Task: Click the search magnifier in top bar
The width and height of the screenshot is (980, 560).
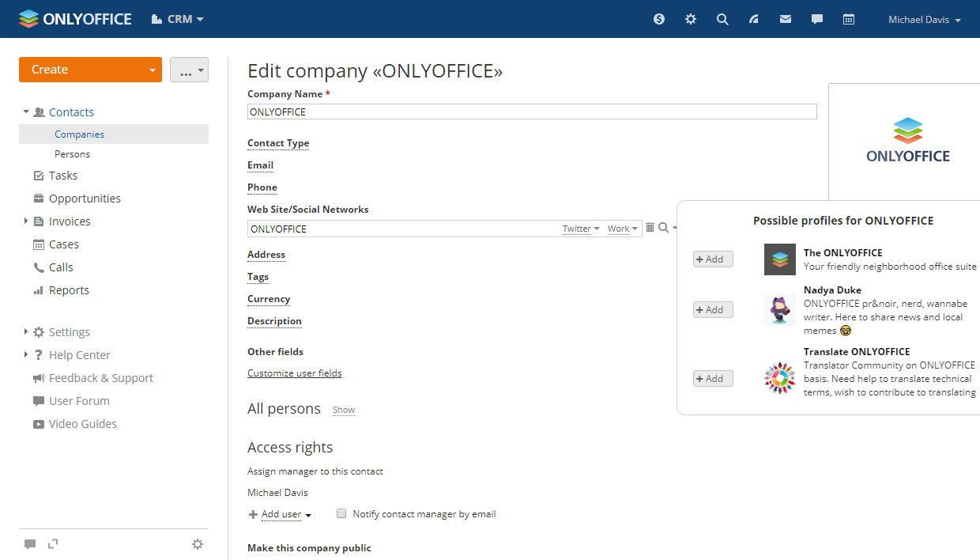Action: point(722,19)
